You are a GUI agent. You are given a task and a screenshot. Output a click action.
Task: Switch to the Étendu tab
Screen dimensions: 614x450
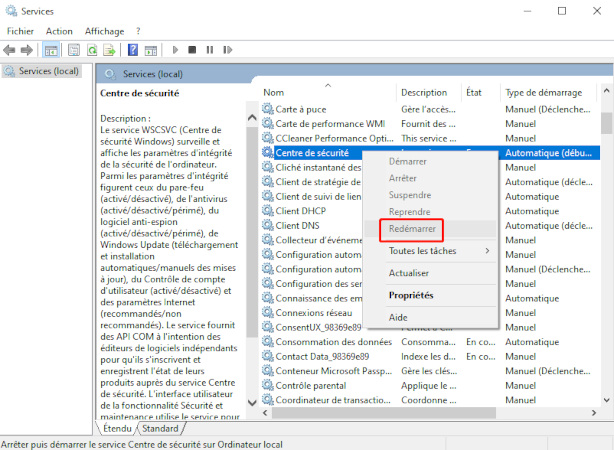click(117, 428)
